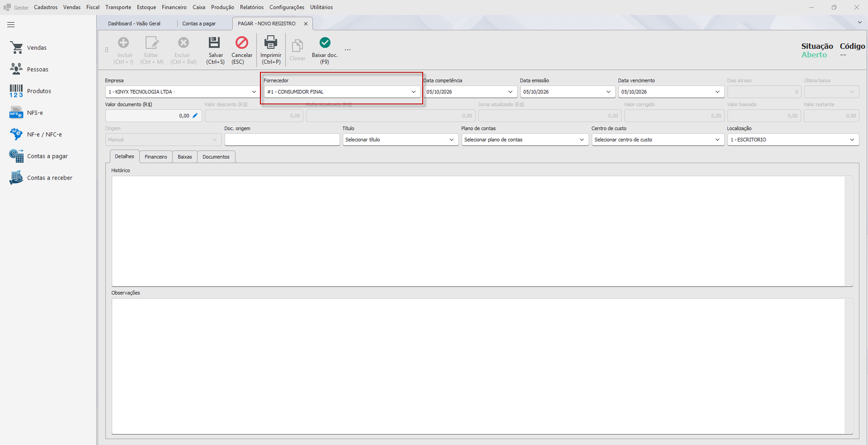Select the Financeiro tab in the form
The image size is (868, 445).
pyautogui.click(x=156, y=157)
